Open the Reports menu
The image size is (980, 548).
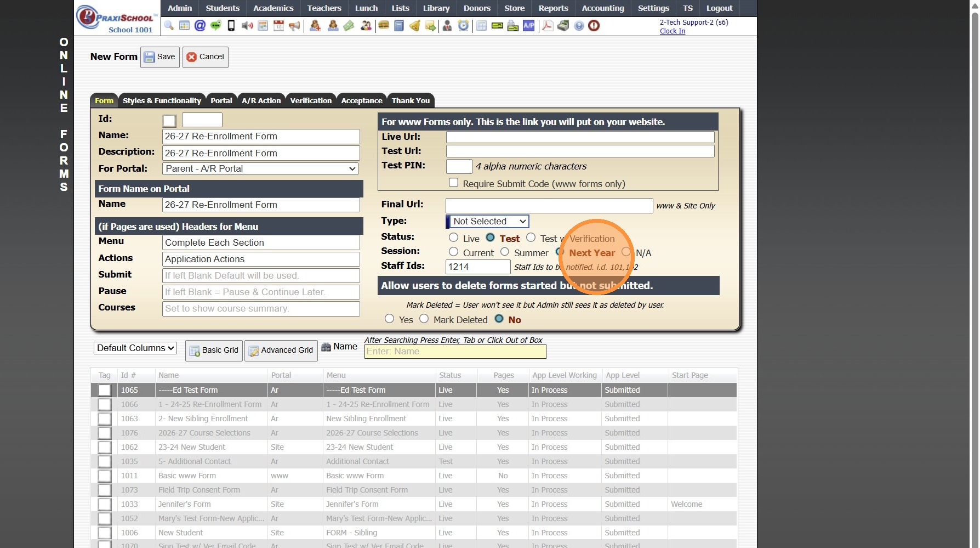tap(553, 8)
